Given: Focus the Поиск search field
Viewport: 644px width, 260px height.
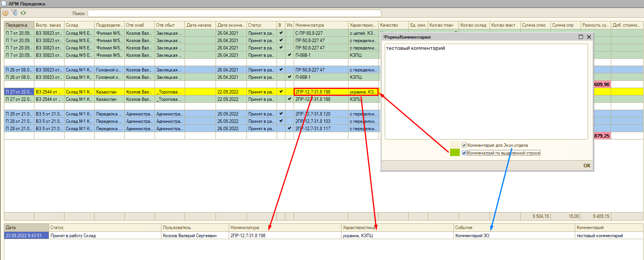Looking at the screenshot, I should pos(234,14).
